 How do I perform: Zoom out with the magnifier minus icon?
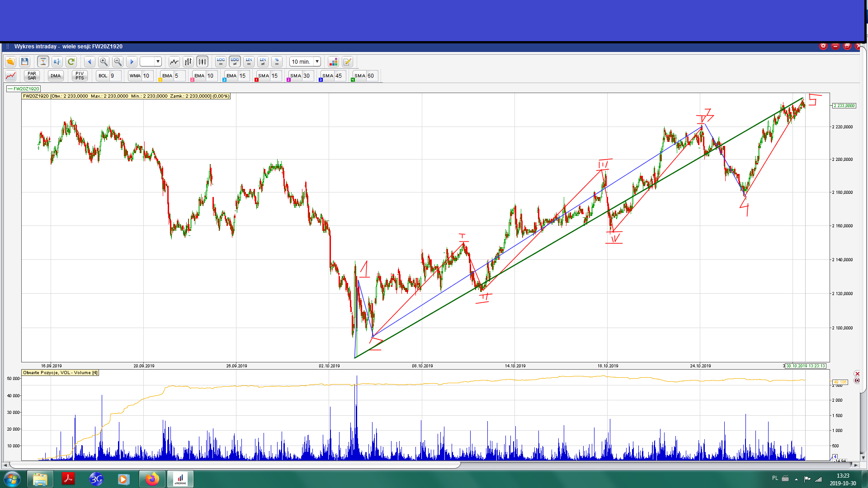point(118,61)
